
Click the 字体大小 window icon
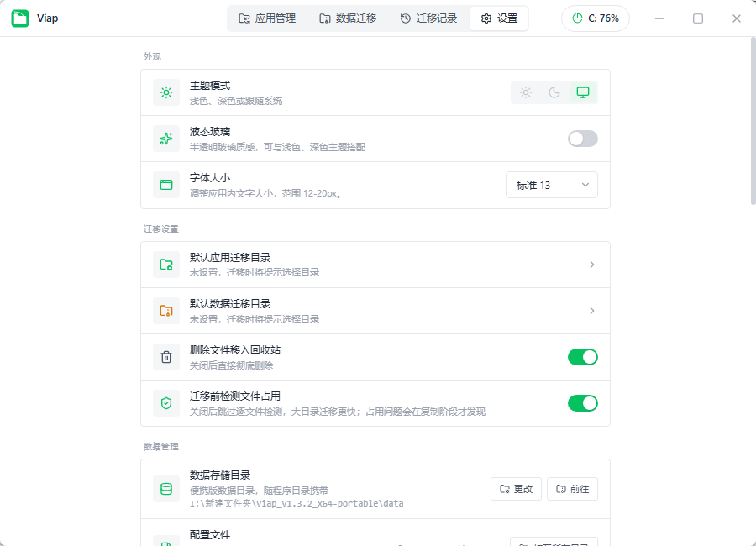[x=166, y=185]
